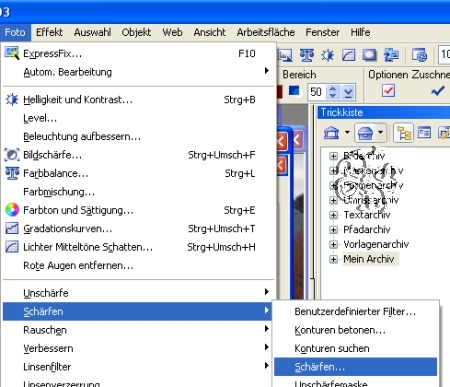Expand the Textarchiv tree node
This screenshot has height=387, width=450.
333,215
